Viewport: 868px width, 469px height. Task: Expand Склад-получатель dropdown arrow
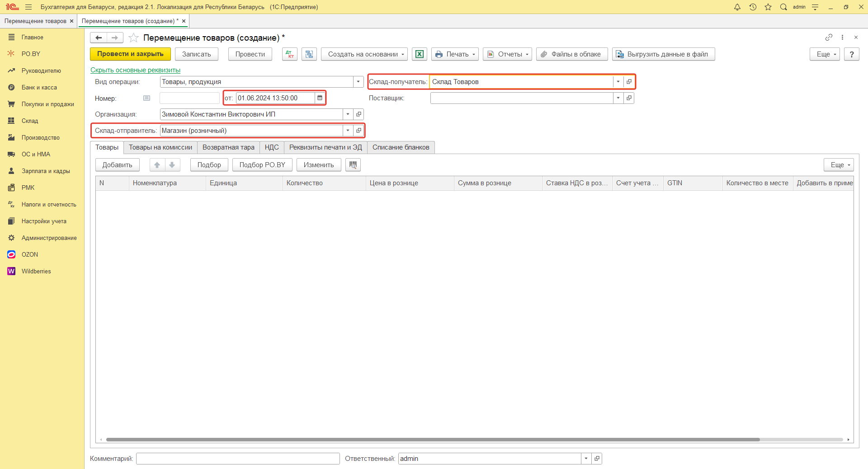coord(618,82)
